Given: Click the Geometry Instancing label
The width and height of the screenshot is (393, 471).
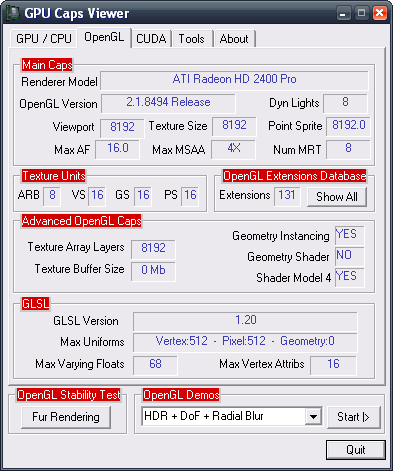Looking at the screenshot, I should point(281,236).
